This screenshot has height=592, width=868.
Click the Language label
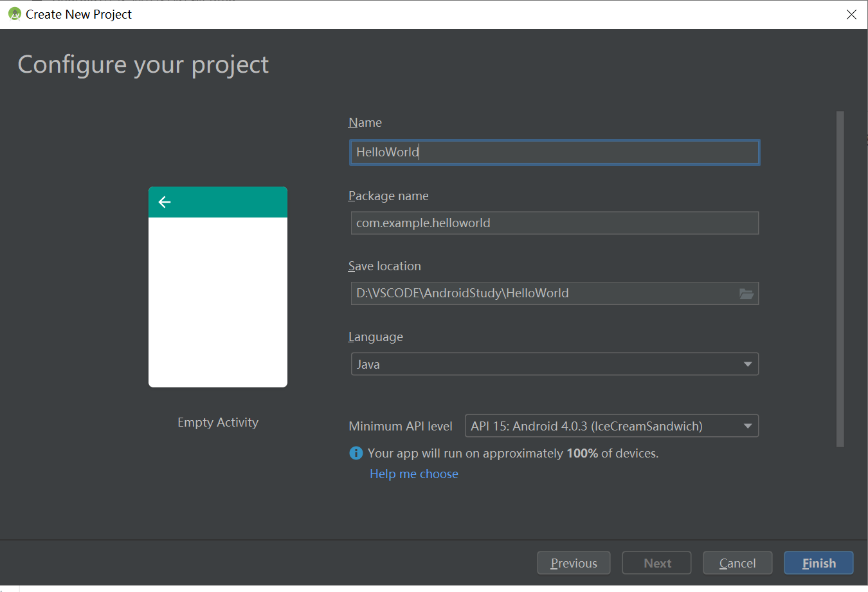pos(375,337)
